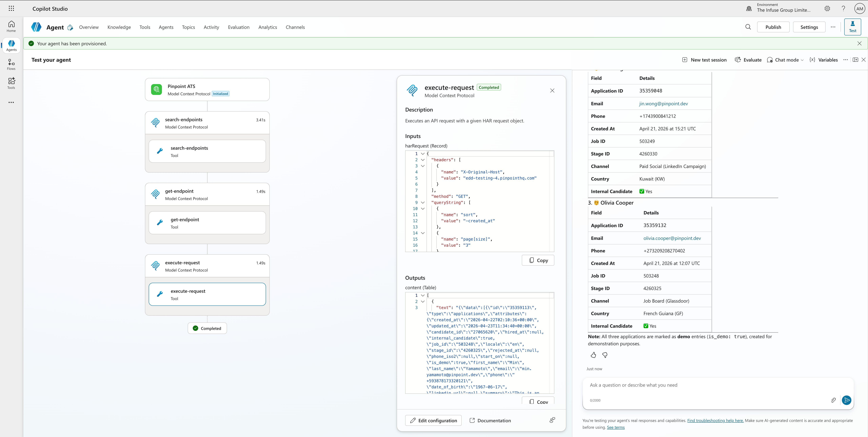The image size is (868, 437).
Task: Open olivia.cooper@pinpoint.dev email link
Action: (x=672, y=238)
